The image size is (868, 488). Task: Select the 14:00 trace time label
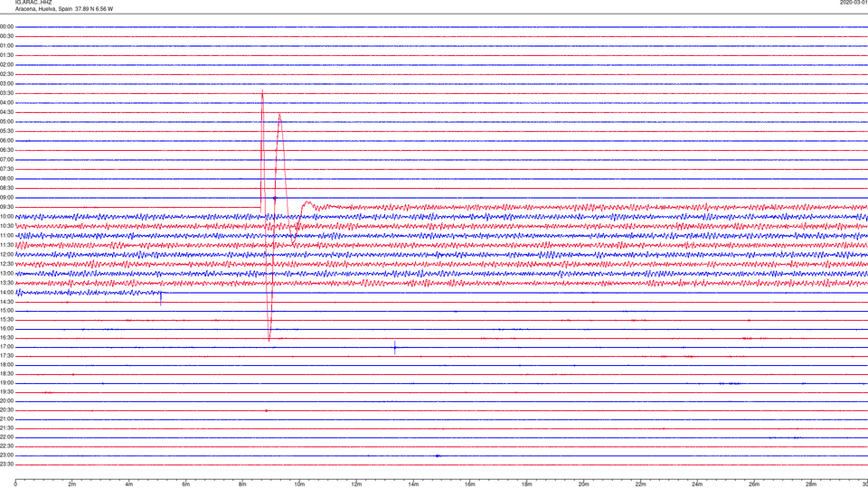click(6, 292)
